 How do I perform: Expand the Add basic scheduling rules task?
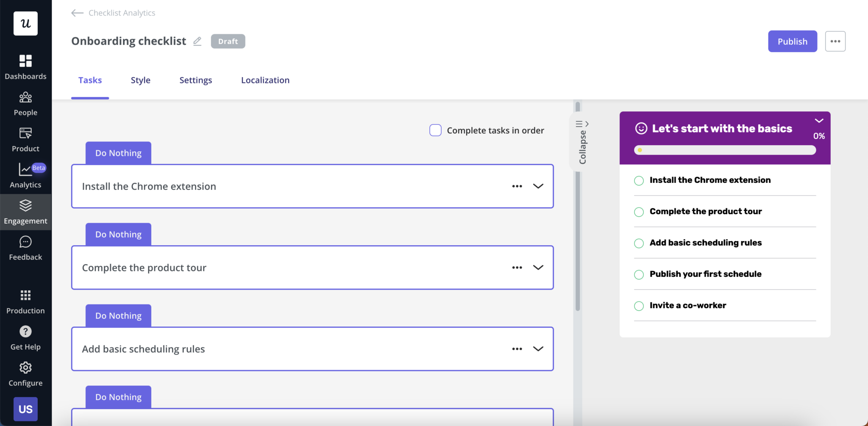click(x=537, y=349)
